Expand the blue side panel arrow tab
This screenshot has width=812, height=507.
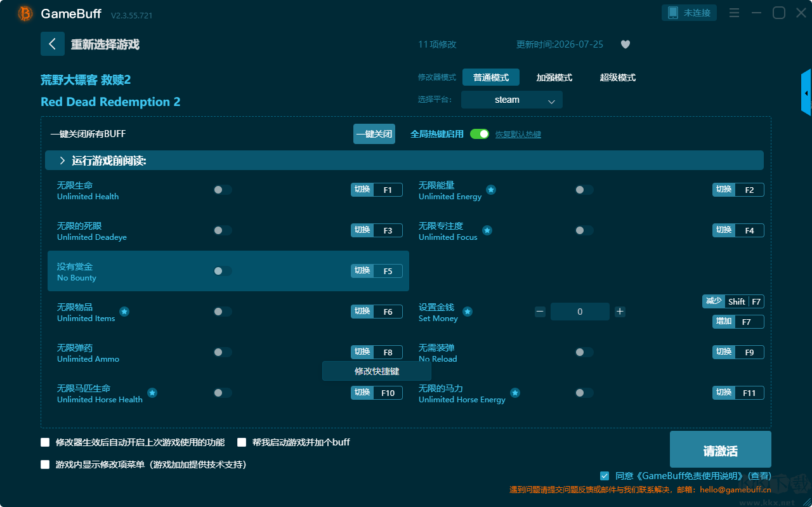(x=806, y=93)
